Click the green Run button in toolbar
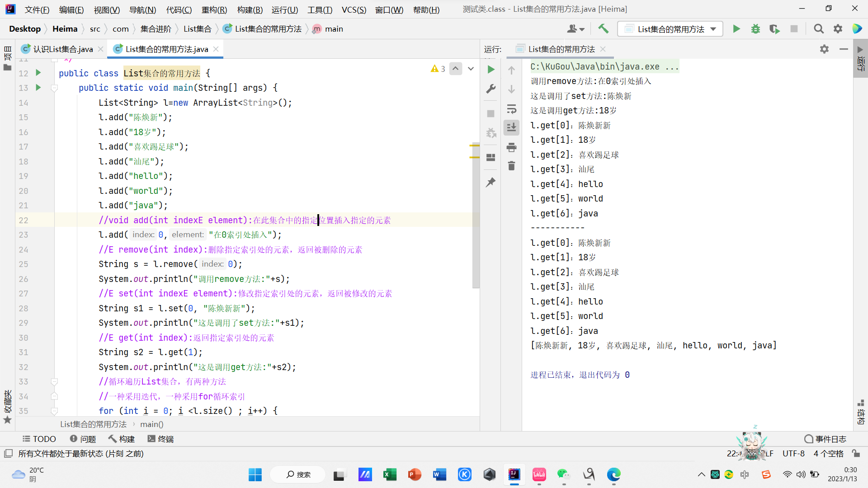The image size is (868, 488). pyautogui.click(x=736, y=29)
